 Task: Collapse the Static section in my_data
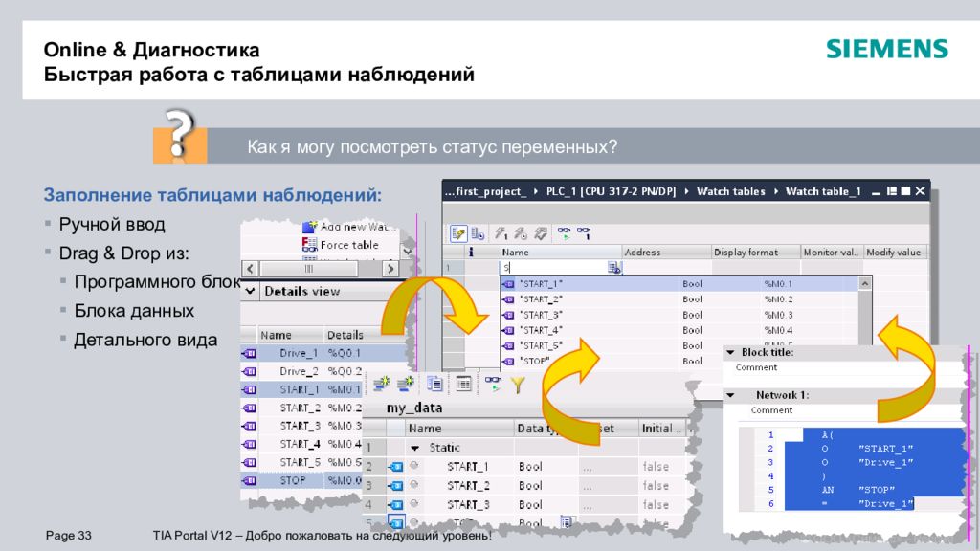[x=415, y=448]
